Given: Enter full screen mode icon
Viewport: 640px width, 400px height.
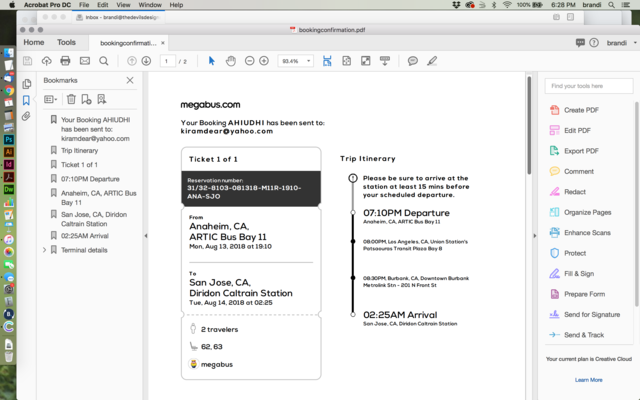Looking at the screenshot, I should (366, 61).
